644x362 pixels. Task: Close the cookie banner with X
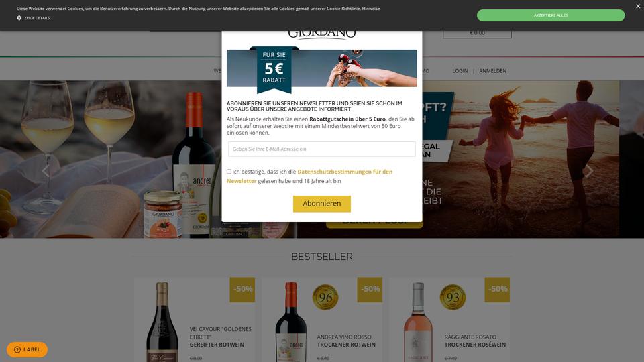click(638, 6)
